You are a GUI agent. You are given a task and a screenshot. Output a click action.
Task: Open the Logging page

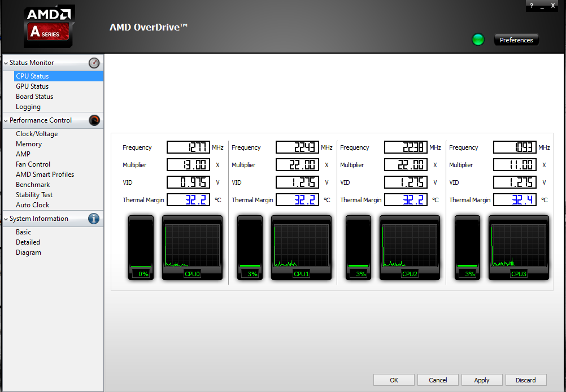click(28, 107)
